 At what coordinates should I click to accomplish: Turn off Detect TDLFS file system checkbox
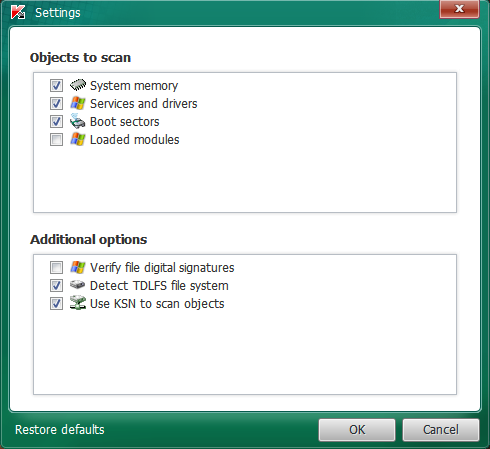(56, 286)
